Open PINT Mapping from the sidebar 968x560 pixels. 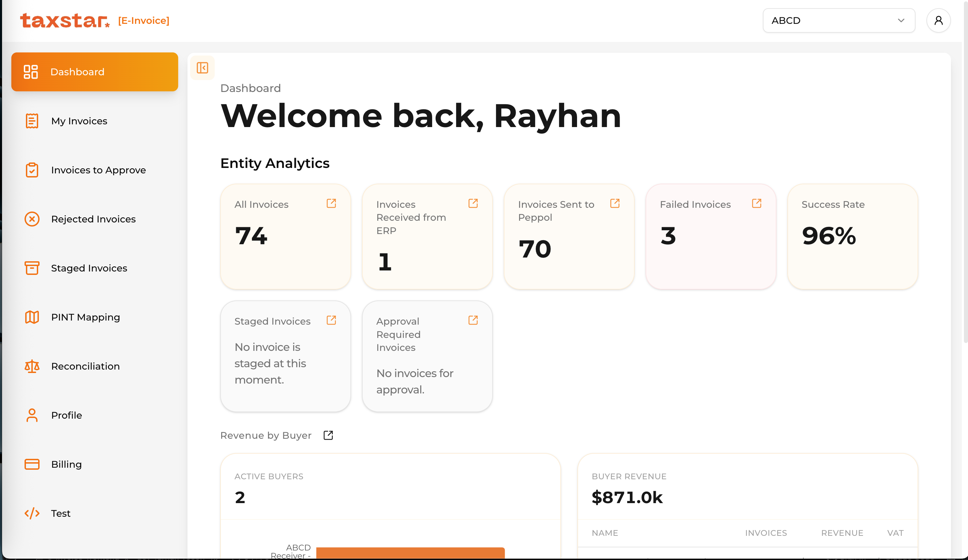click(x=94, y=317)
